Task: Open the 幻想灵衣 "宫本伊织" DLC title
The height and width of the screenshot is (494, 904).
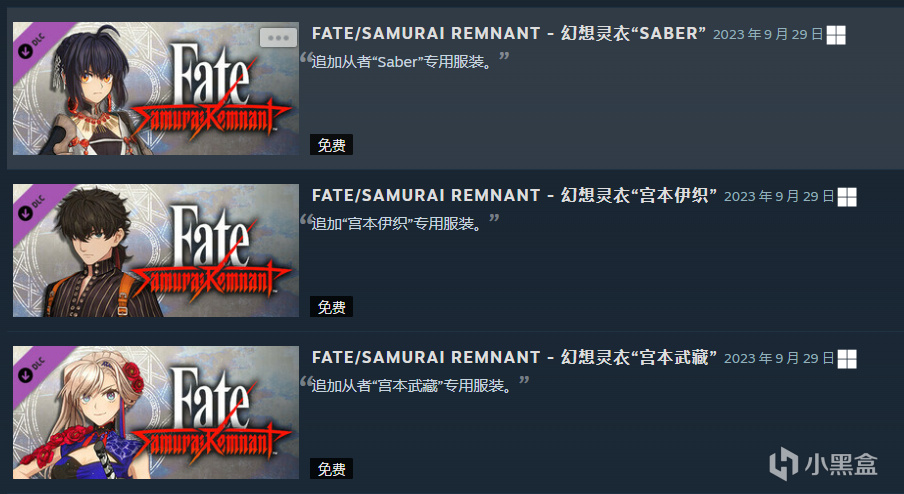Action: (514, 195)
